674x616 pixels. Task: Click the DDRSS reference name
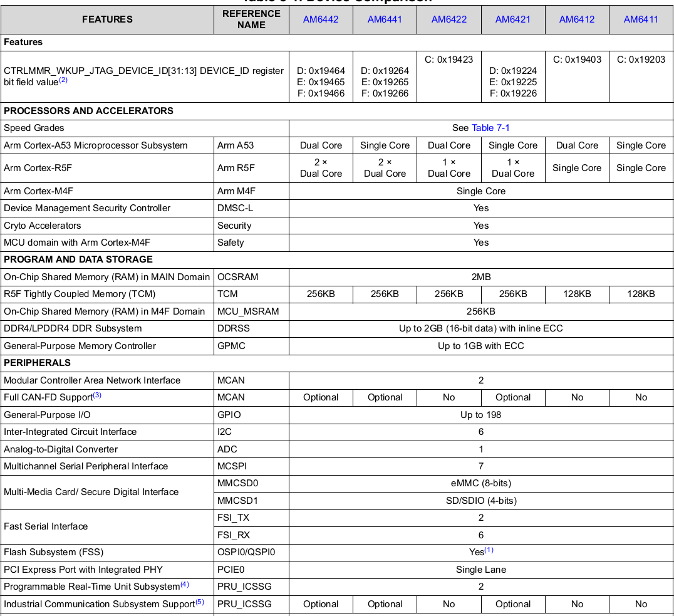pos(234,328)
